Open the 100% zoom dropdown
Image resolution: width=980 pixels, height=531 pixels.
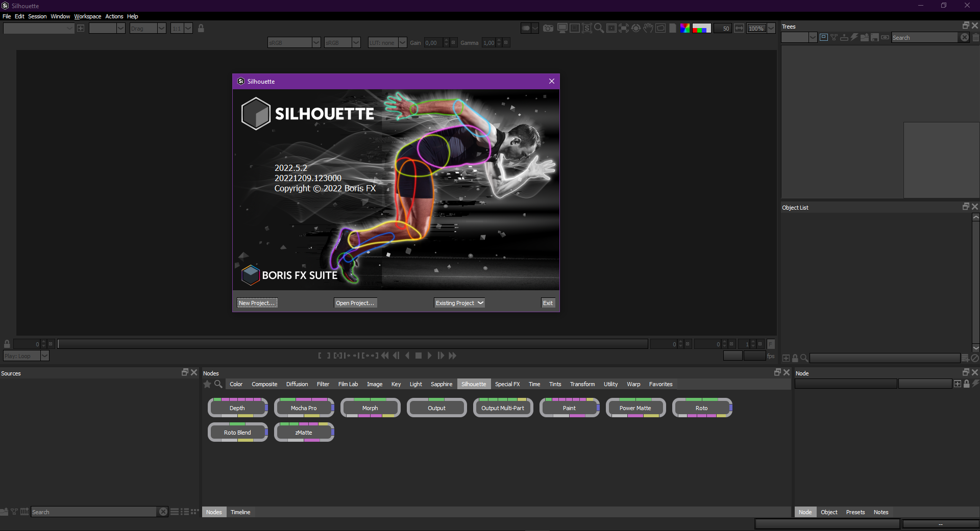(761, 29)
